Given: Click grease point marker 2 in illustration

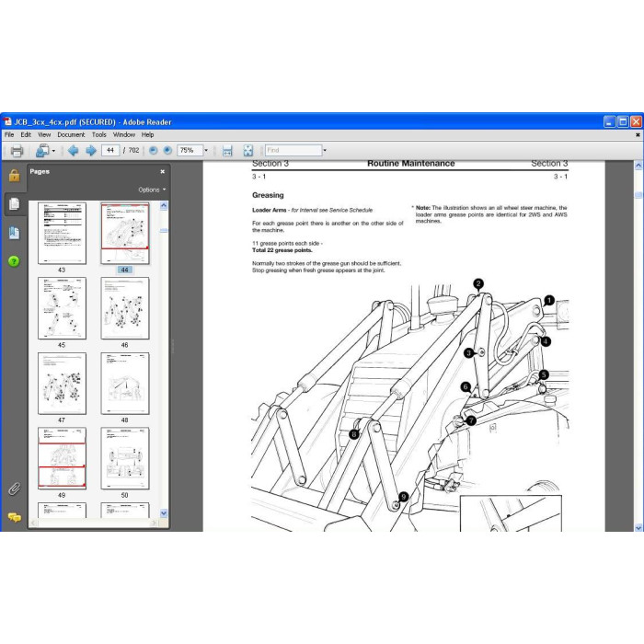Looking at the screenshot, I should coord(478,283).
